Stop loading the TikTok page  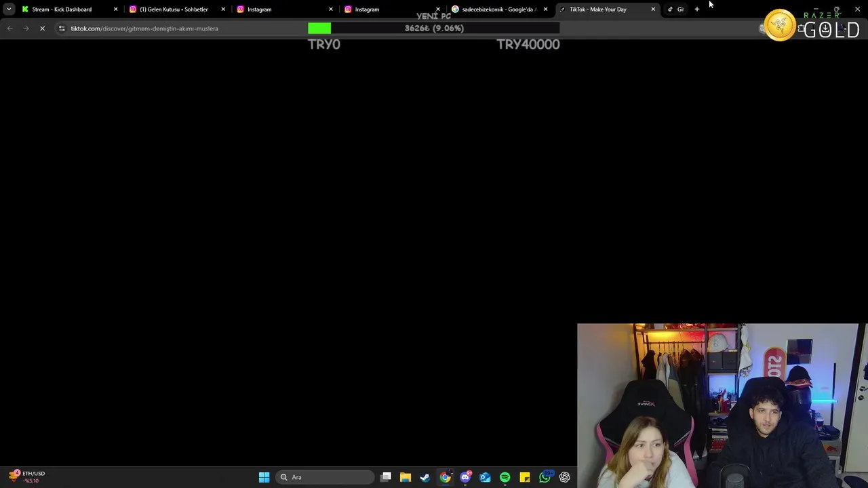[42, 28]
